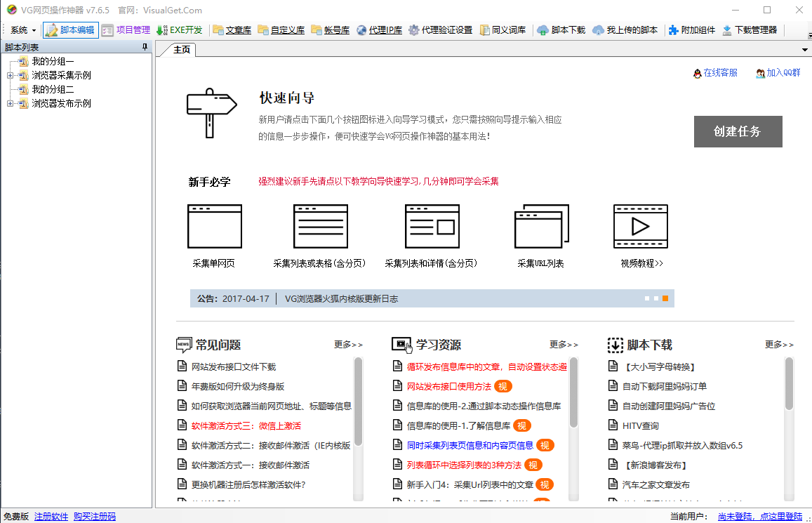This screenshot has width=812, height=523.
Task: Select the orange announcement page dot
Action: click(x=665, y=298)
